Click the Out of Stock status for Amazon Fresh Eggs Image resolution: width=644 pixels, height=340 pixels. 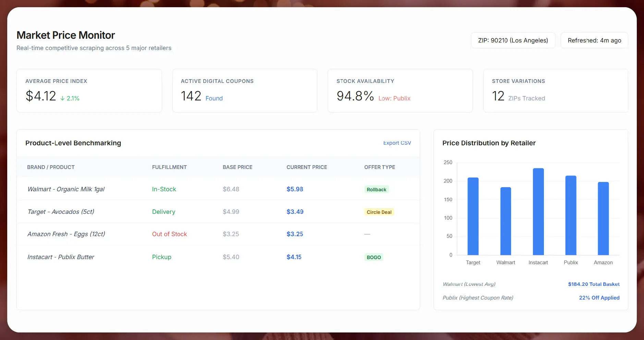click(169, 234)
